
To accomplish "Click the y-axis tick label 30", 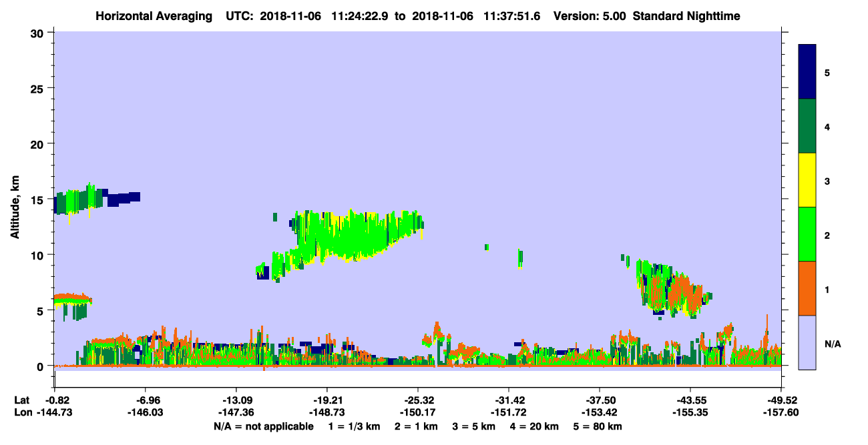I will (39, 33).
